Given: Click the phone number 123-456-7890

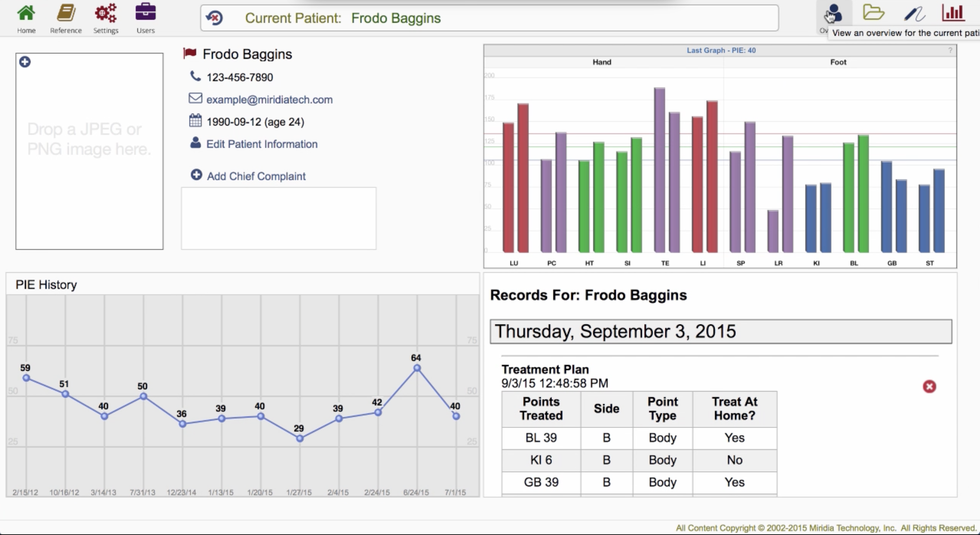Looking at the screenshot, I should (x=240, y=77).
